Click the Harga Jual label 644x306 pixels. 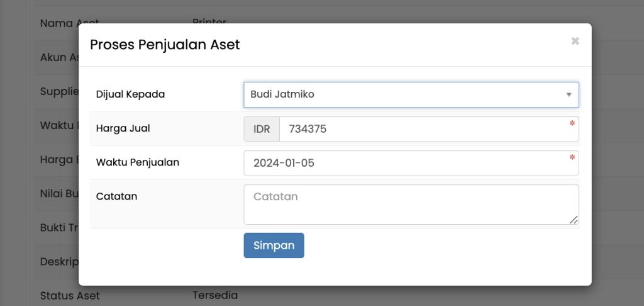123,128
